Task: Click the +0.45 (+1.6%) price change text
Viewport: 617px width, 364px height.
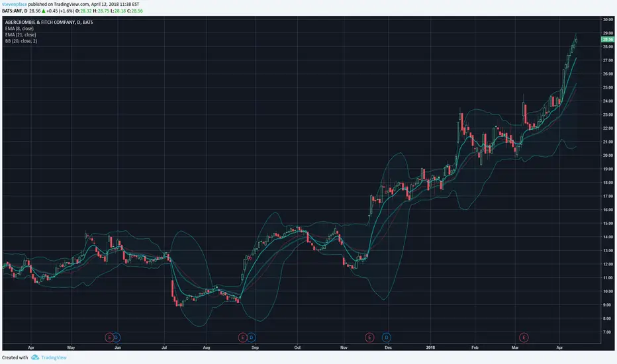Action: click(x=60, y=11)
